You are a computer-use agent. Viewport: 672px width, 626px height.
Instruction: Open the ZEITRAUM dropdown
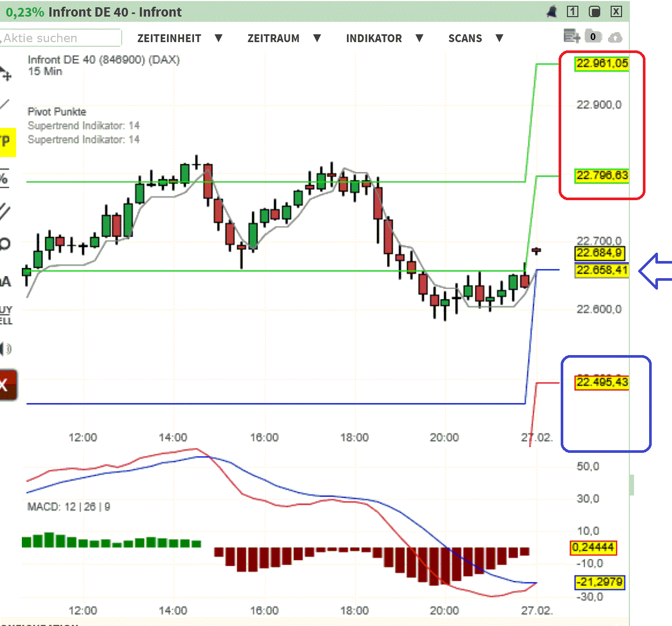click(x=284, y=38)
